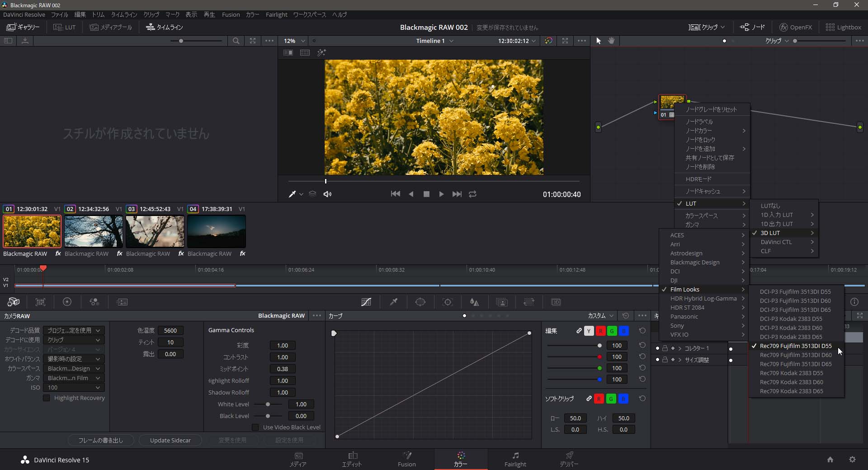Open the デコード品質 dropdown
The image size is (868, 470).
[x=74, y=330]
